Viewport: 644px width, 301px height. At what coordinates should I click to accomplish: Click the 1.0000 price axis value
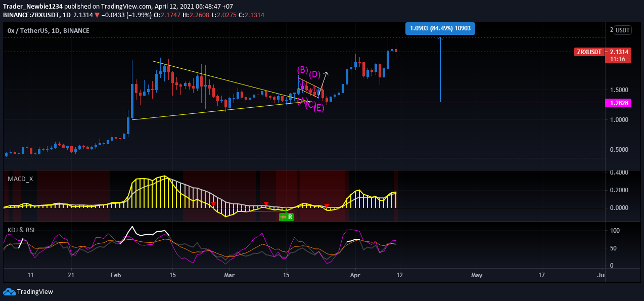click(x=620, y=120)
